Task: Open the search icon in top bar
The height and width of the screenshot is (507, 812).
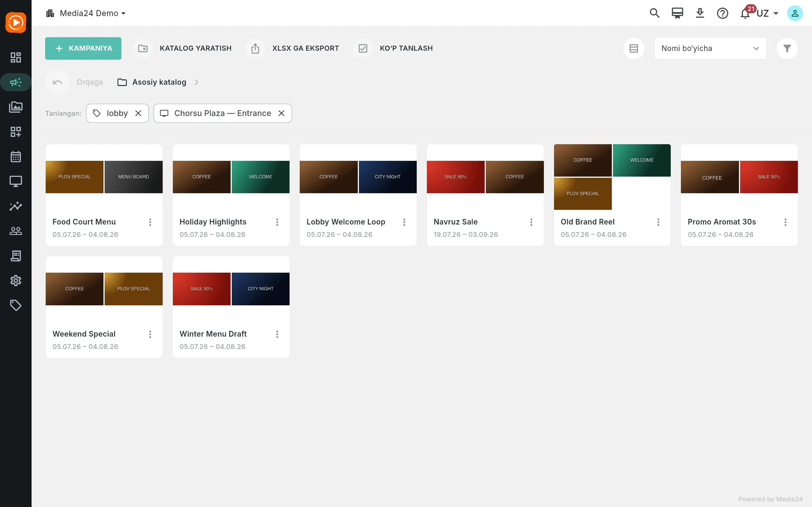Action: [654, 14]
